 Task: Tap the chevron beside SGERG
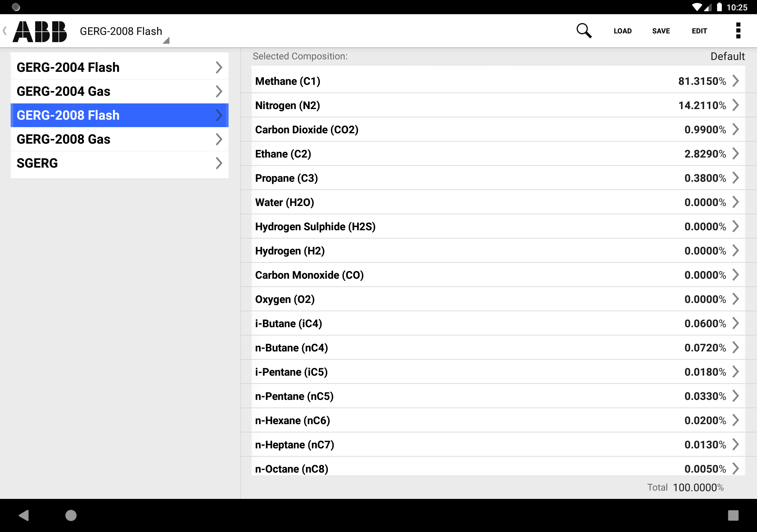[219, 163]
